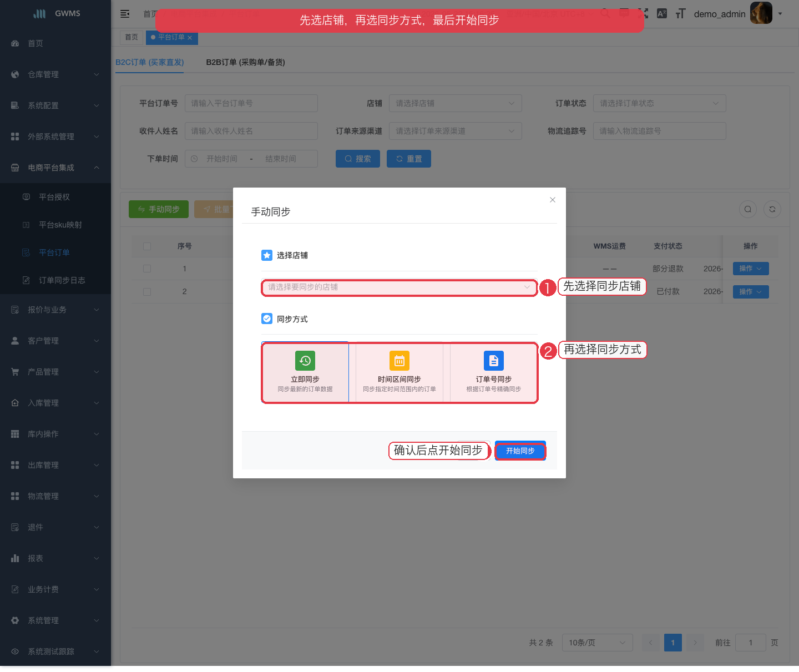
Task: Click the 开始时间 date field
Action: pos(222,159)
